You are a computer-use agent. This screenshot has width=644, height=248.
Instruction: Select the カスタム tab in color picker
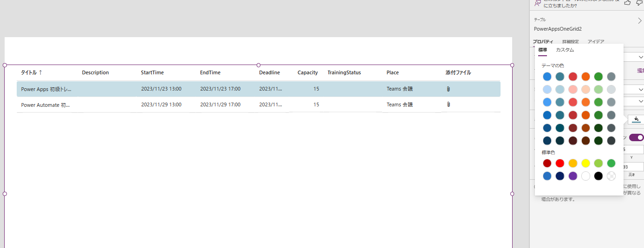point(565,50)
